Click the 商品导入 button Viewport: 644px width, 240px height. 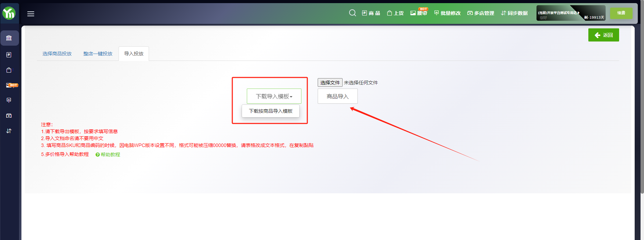click(x=337, y=96)
